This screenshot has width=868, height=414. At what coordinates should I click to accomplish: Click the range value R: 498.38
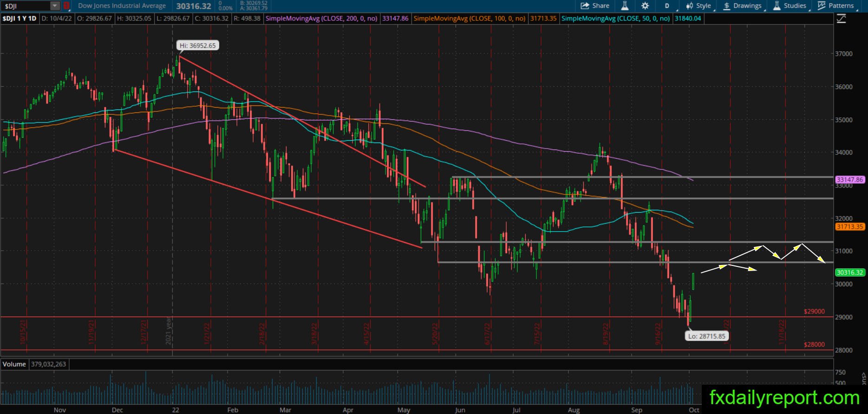point(247,19)
